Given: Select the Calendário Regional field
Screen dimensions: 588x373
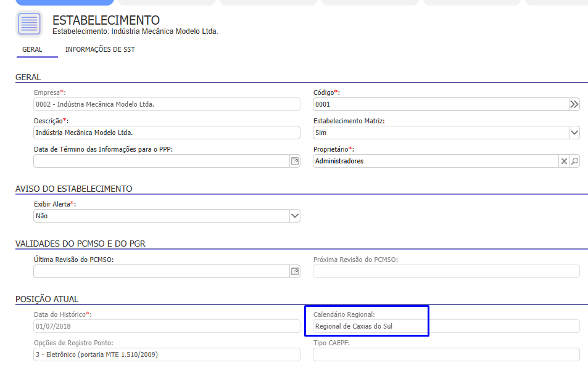Looking at the screenshot, I should (446, 326).
